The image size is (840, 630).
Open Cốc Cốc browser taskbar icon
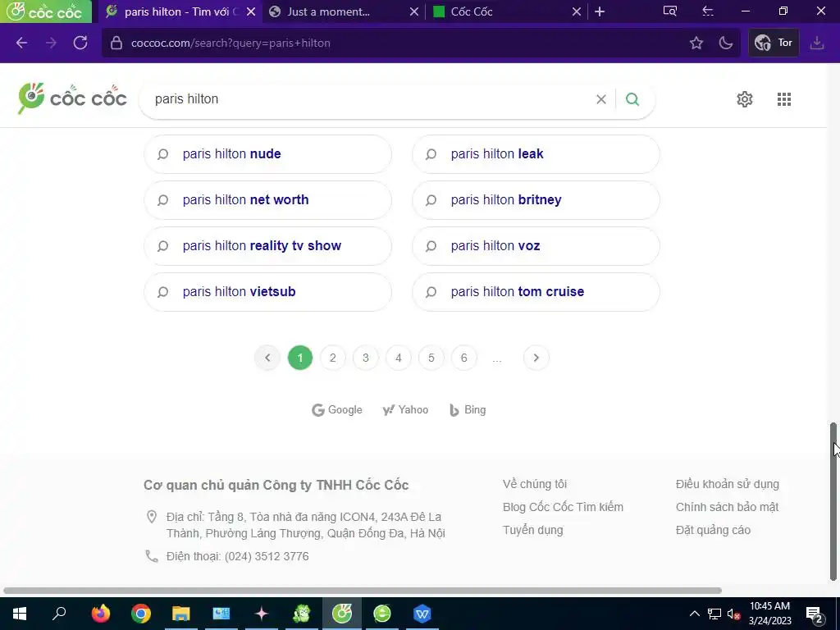[342, 614]
